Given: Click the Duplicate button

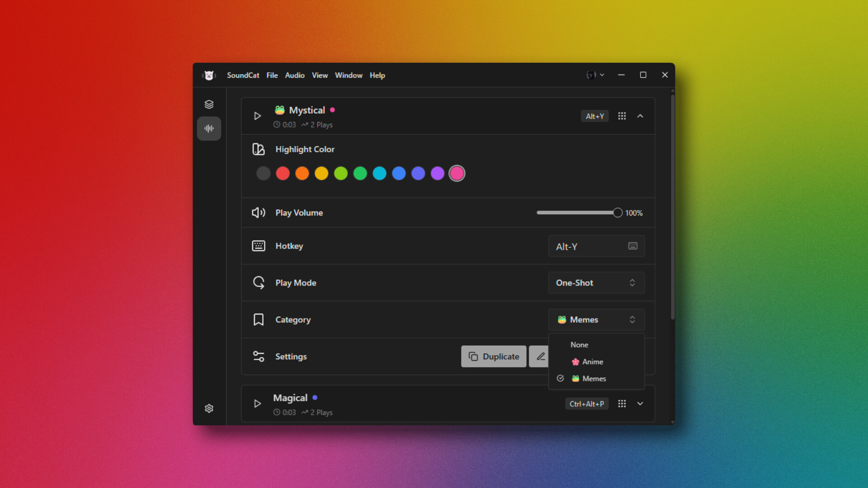Looking at the screenshot, I should 493,356.
